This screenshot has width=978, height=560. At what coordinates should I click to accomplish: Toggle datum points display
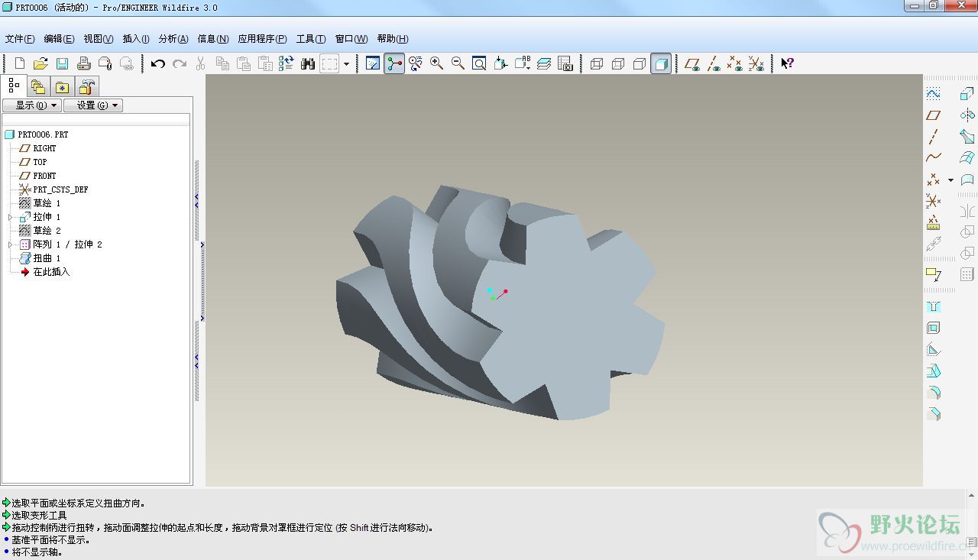click(735, 63)
